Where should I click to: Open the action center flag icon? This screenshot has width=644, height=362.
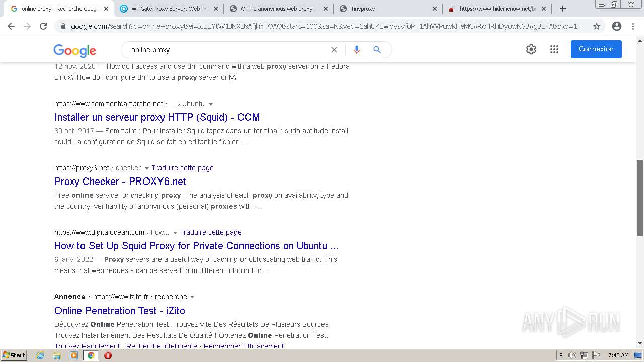tap(596, 355)
